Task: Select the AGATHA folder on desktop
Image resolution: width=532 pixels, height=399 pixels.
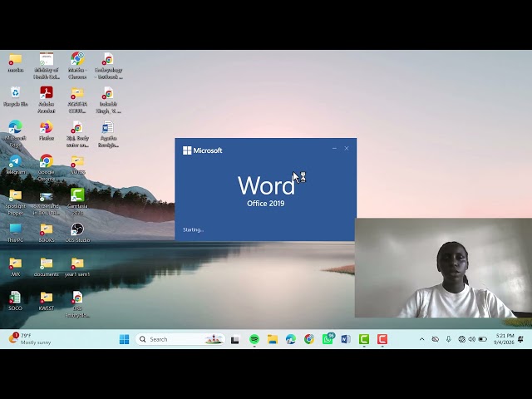Action: point(77,100)
